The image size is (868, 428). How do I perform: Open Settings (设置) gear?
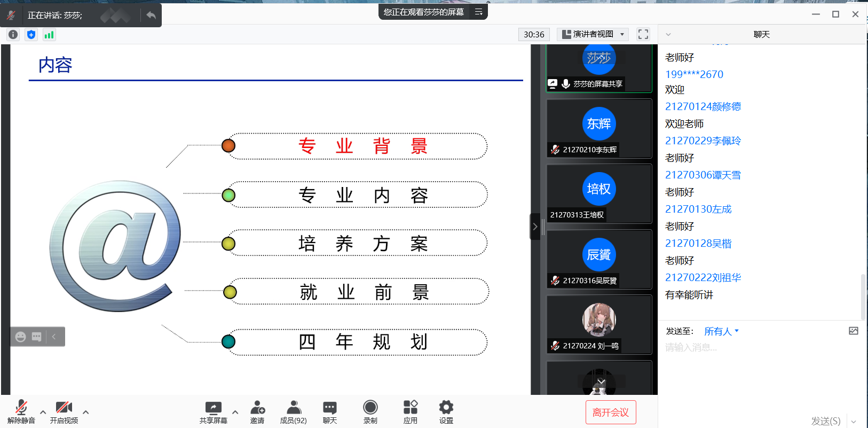point(446,412)
